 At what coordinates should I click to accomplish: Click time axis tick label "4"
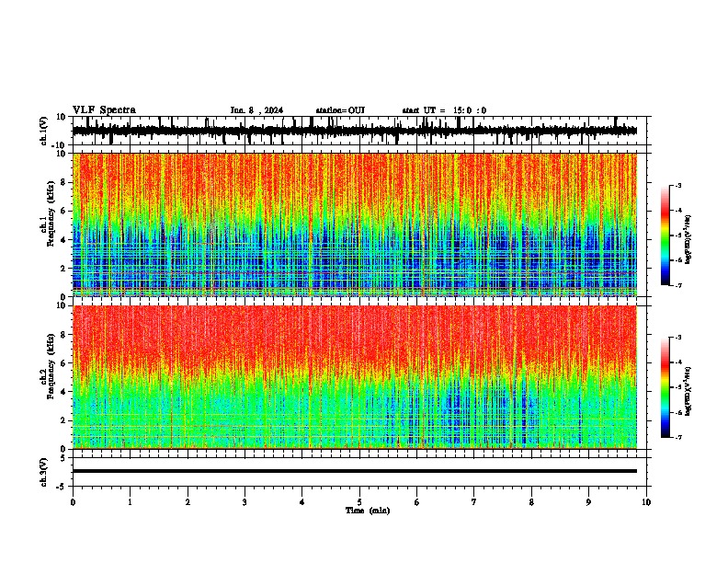click(x=302, y=502)
